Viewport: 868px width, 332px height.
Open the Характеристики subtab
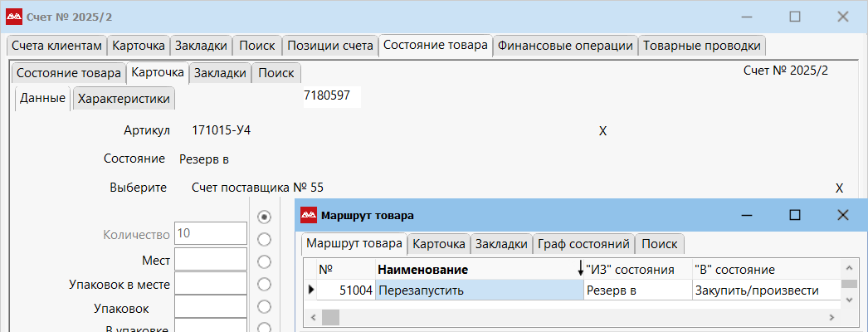[x=124, y=99]
